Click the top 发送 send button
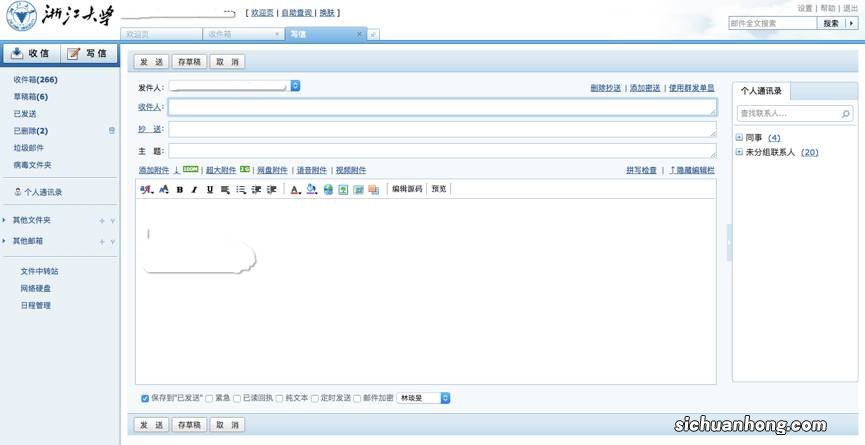 [151, 62]
